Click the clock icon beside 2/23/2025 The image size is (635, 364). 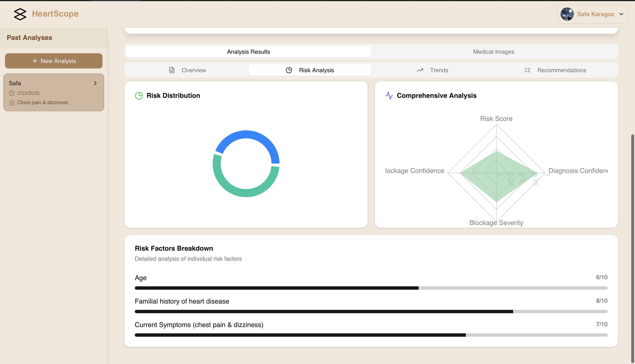click(12, 93)
